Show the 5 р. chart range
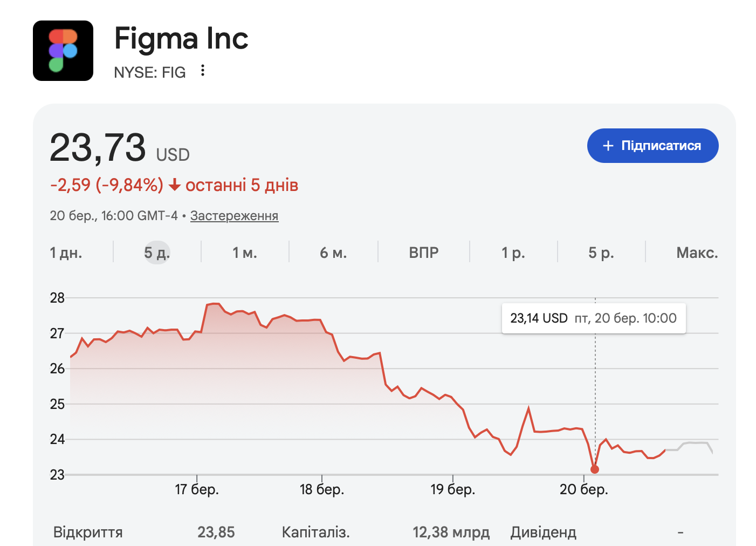Image resolution: width=756 pixels, height=546 pixels. 601,252
